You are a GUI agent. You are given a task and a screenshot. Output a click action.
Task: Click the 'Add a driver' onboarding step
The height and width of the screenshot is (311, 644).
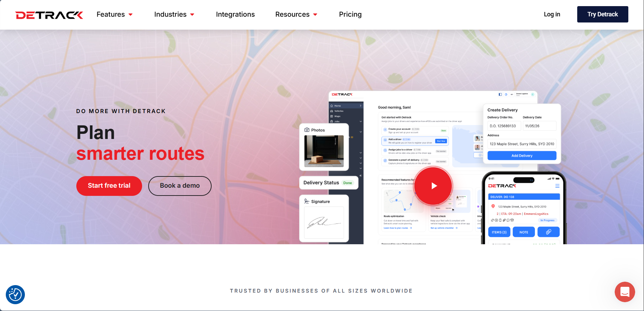pyautogui.click(x=415, y=141)
